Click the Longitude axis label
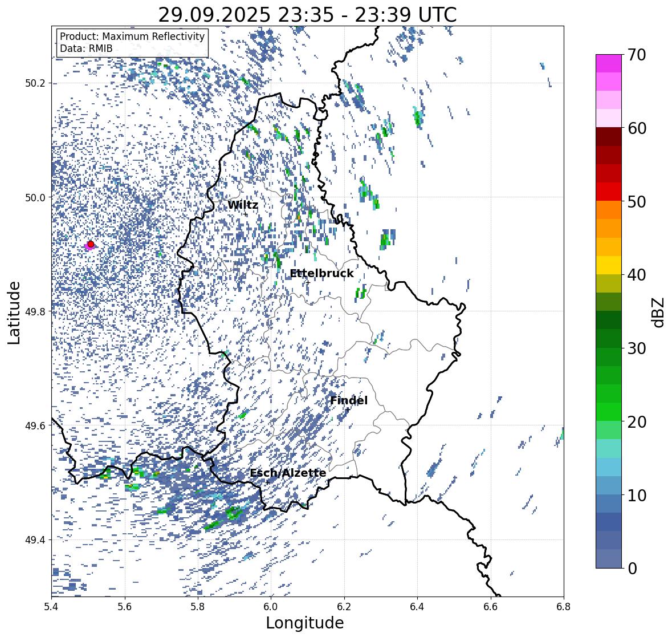672x637 pixels. 305,623
